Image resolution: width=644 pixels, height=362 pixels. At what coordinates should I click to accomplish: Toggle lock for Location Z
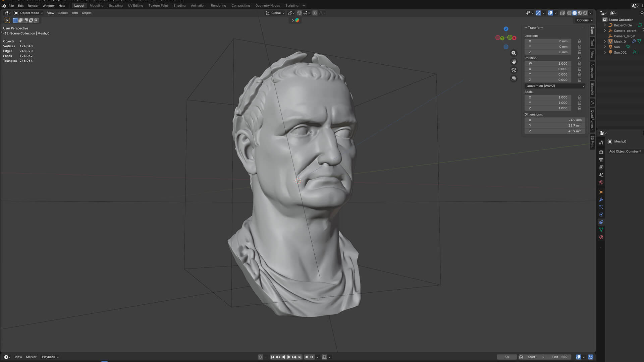click(580, 52)
